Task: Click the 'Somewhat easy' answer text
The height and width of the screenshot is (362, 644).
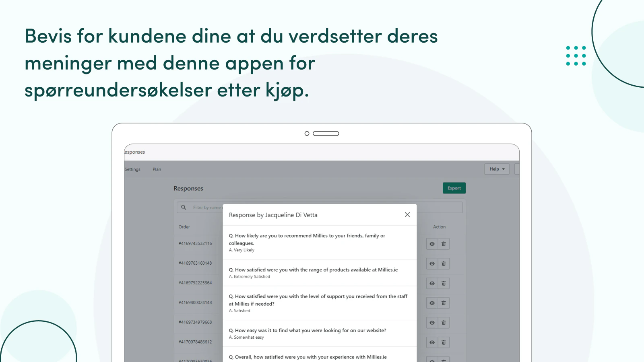Action: tap(246, 337)
